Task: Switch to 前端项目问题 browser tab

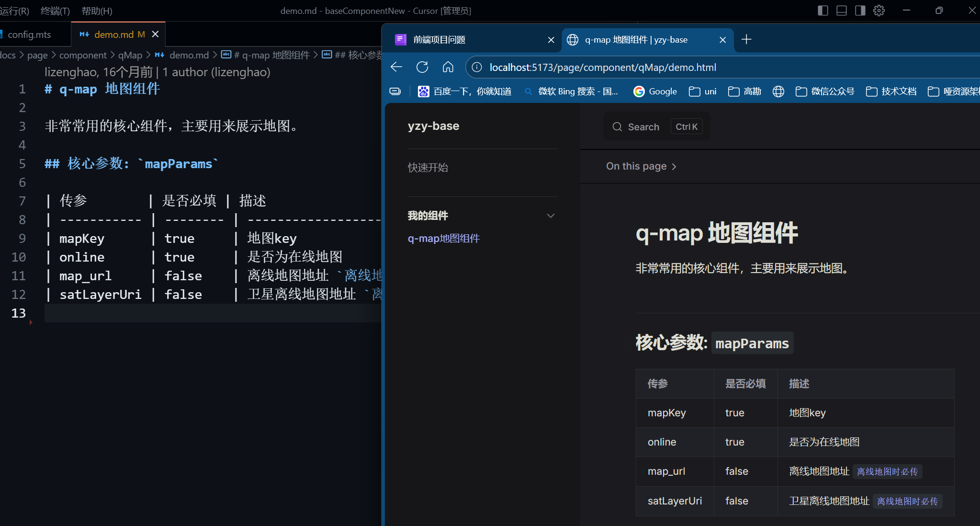Action: (439, 40)
